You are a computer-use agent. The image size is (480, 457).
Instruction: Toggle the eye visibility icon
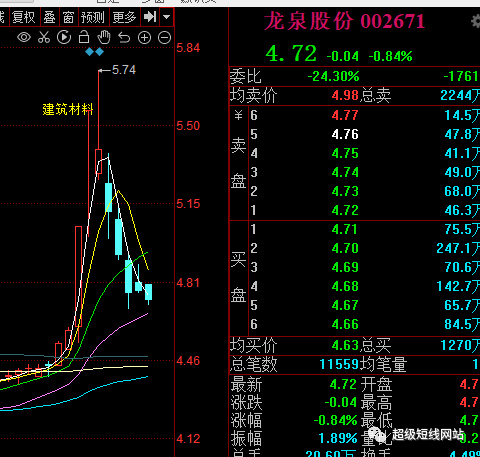click(24, 37)
